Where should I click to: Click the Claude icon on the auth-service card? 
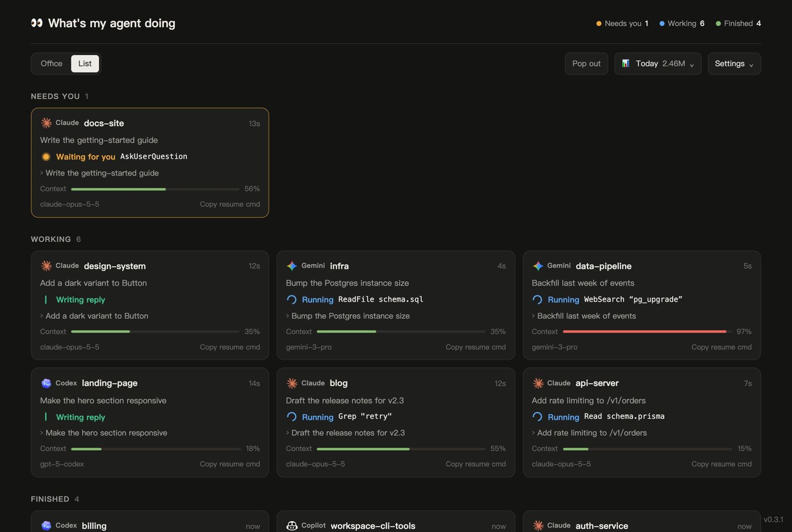point(538,526)
